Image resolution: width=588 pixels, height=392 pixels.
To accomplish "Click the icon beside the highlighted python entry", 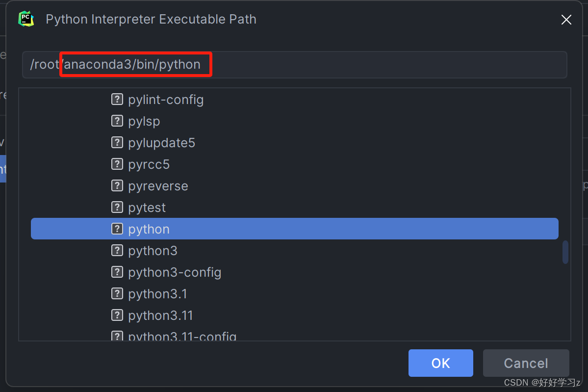I will pos(117,229).
